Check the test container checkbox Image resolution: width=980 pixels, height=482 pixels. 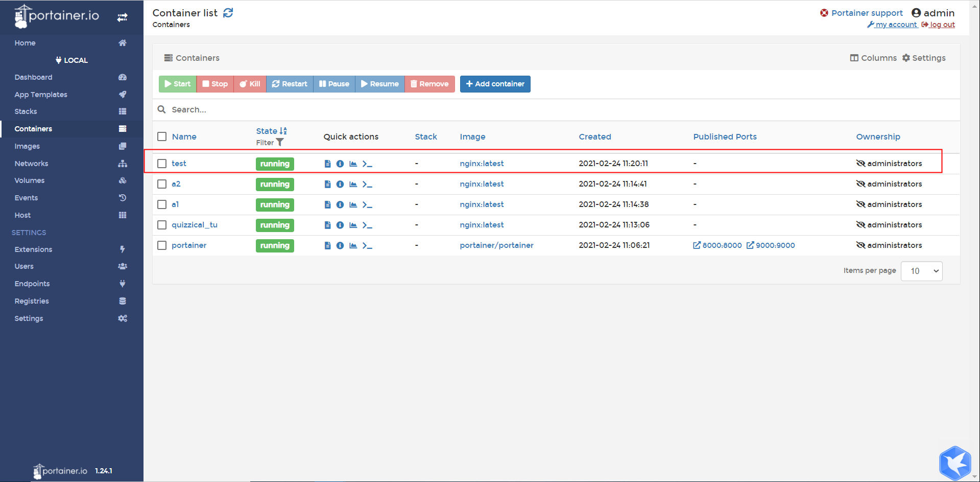162,164
